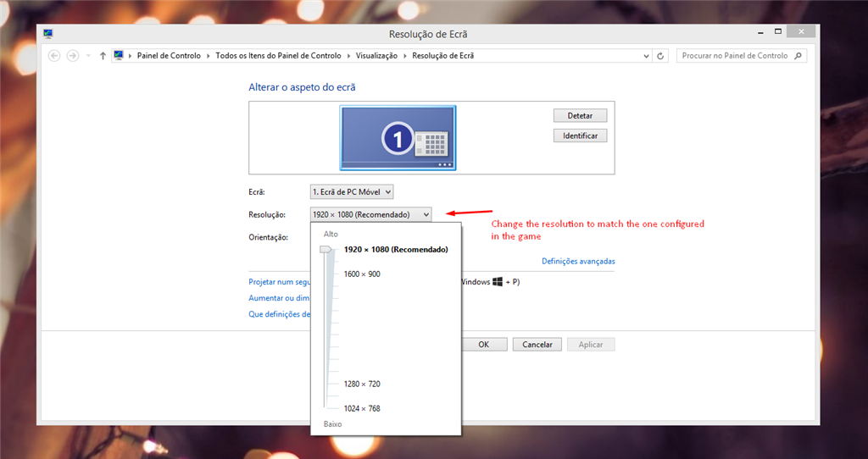
Task: Open Que definições de ecrã help link
Action: pos(280,314)
